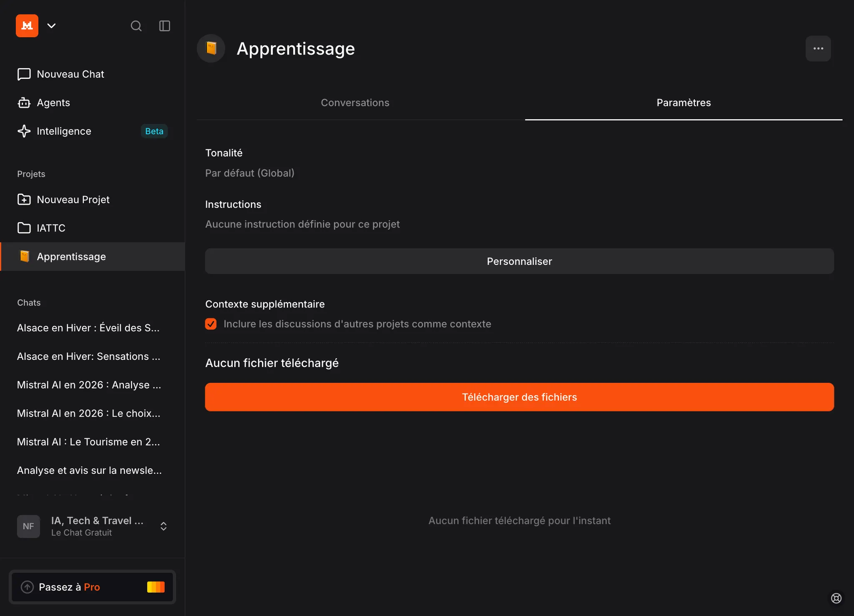The height and width of the screenshot is (616, 854).
Task: Click the Mistral logo icon
Action: [x=27, y=26]
